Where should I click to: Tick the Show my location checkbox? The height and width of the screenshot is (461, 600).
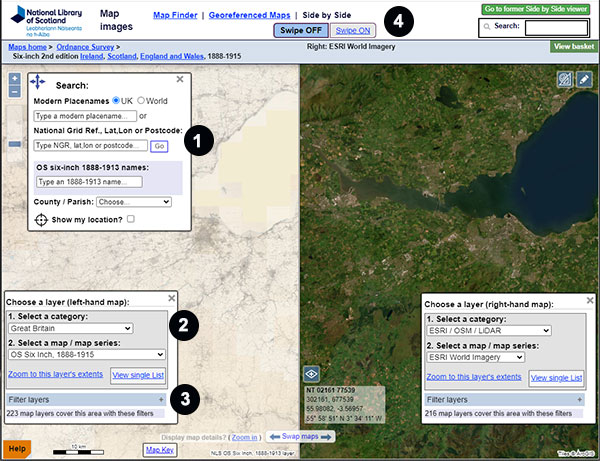(x=131, y=219)
